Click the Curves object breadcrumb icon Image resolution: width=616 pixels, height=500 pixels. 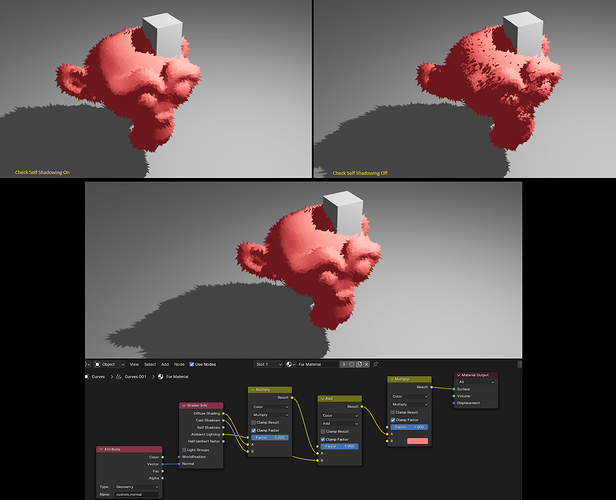pyautogui.click(x=87, y=377)
